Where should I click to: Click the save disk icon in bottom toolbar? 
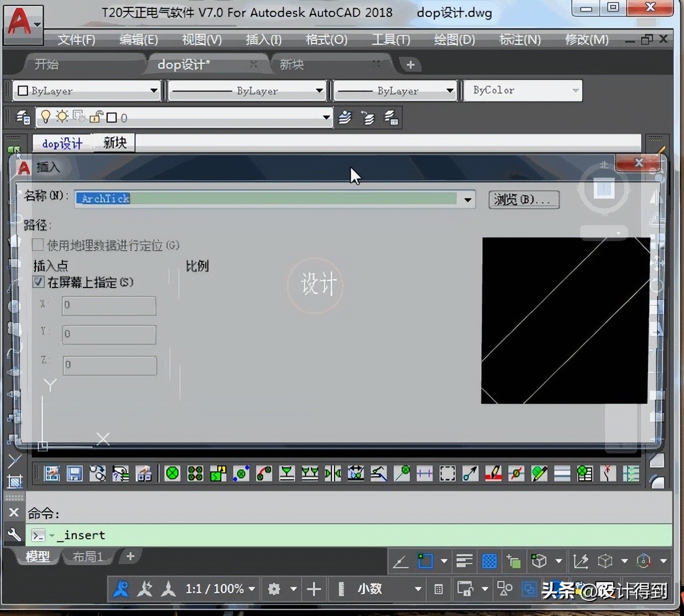[75, 473]
